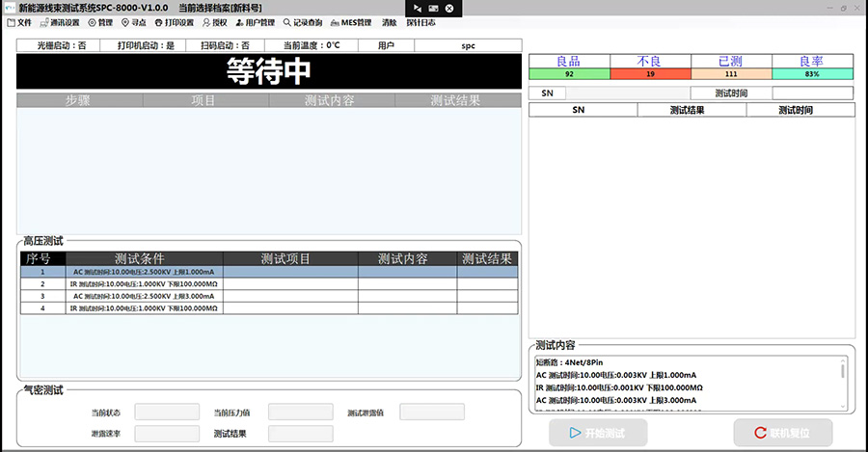Open 通讯设置 communication settings
The width and height of the screenshot is (868, 452).
60,22
